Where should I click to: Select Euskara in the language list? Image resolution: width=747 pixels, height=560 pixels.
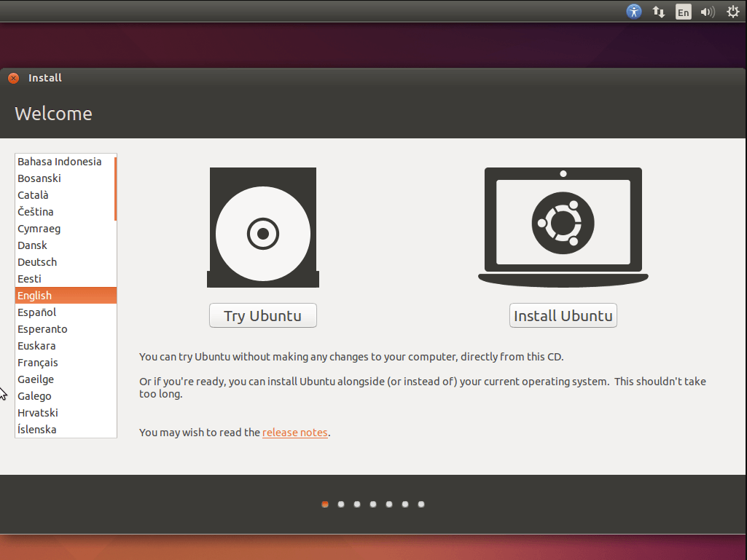[x=64, y=346]
